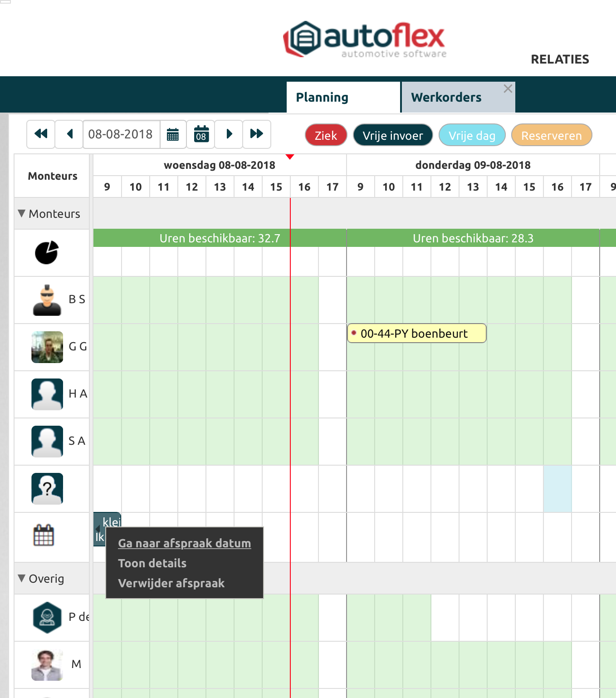616x698 pixels.
Task: Click the pie chart capacity icon
Action: coord(47,252)
